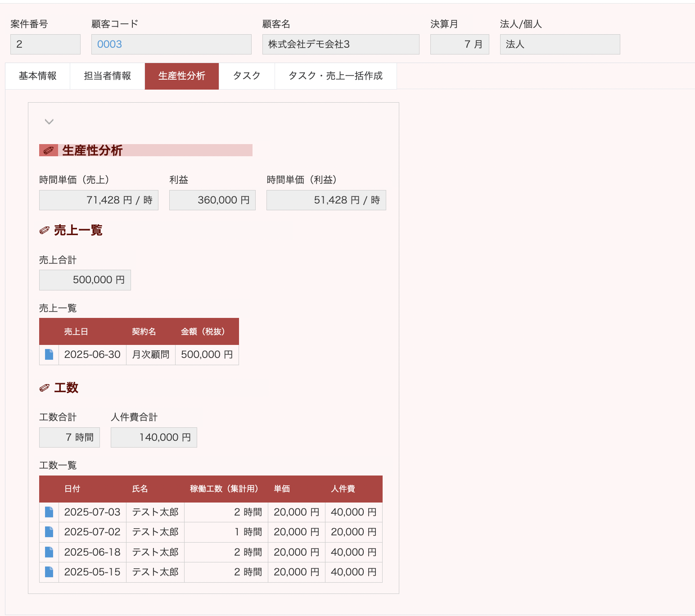The width and height of the screenshot is (695, 616).
Task: Click テスト太郎 in 2025-07-03 row
Action: pyautogui.click(x=155, y=512)
